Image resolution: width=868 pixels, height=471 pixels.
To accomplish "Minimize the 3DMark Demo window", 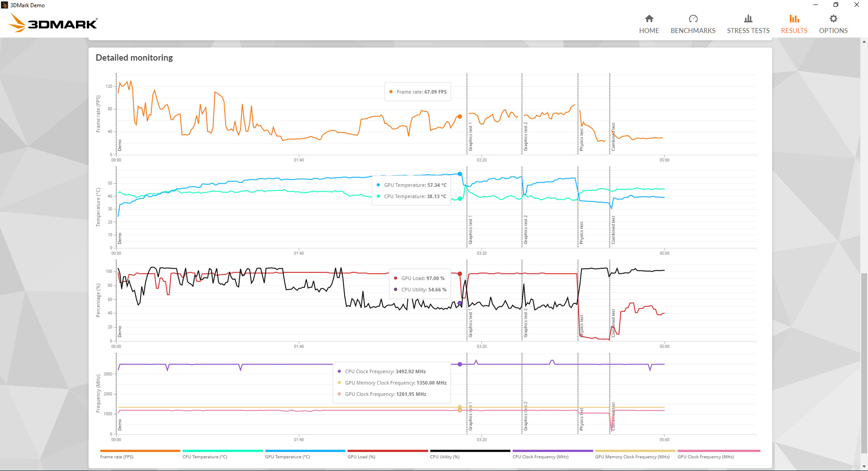I will click(x=816, y=5).
